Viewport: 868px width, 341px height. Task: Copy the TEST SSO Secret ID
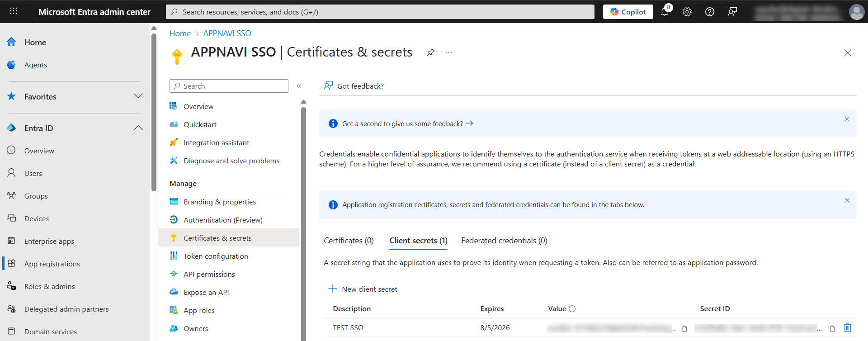coord(831,328)
